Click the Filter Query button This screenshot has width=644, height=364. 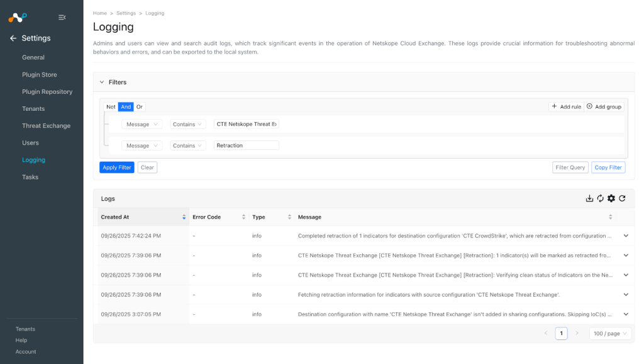(x=570, y=168)
